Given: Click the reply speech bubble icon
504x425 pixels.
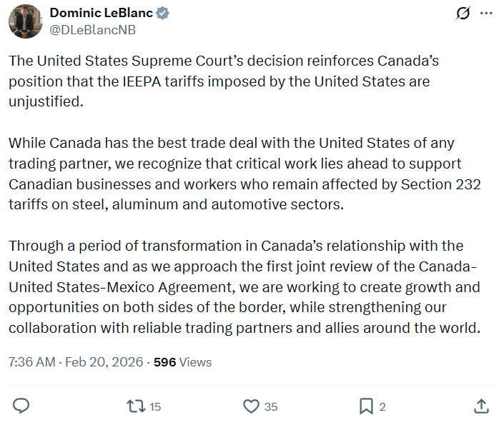Looking at the screenshot, I should (x=21, y=406).
